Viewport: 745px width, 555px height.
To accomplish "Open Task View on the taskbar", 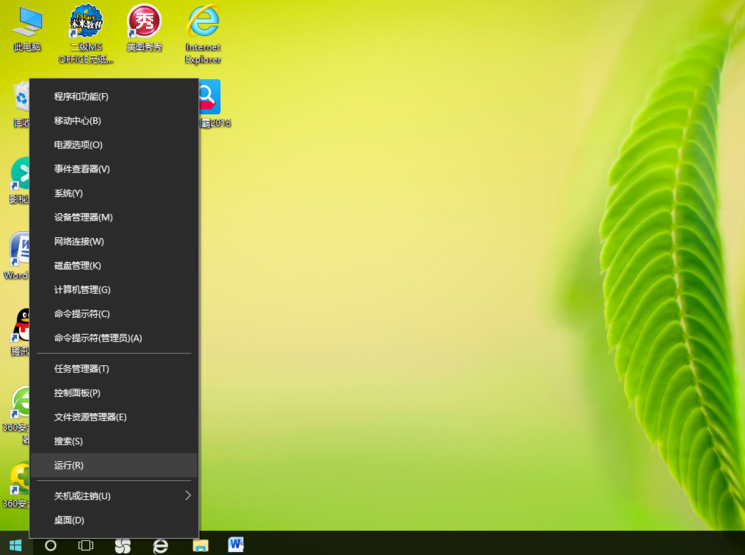I will click(86, 545).
